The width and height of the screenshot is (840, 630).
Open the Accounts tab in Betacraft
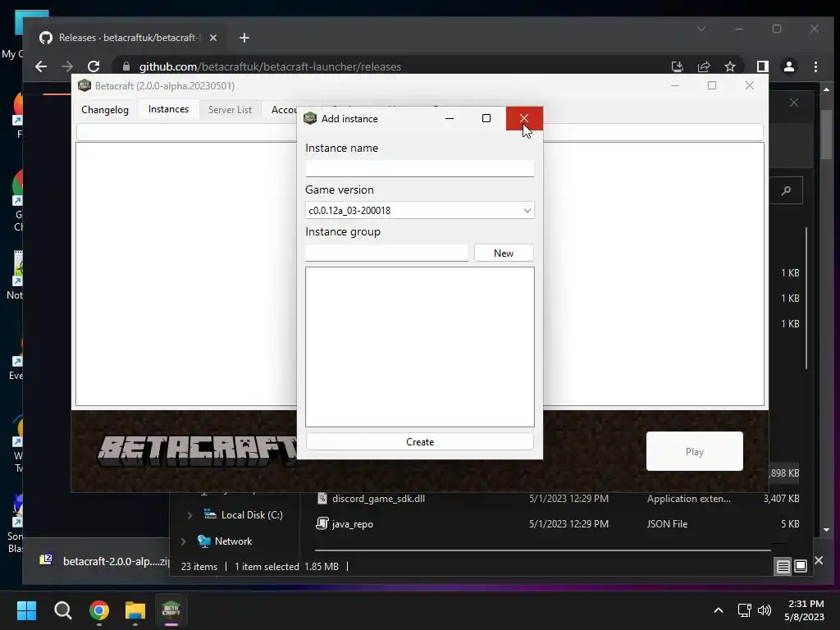283,110
